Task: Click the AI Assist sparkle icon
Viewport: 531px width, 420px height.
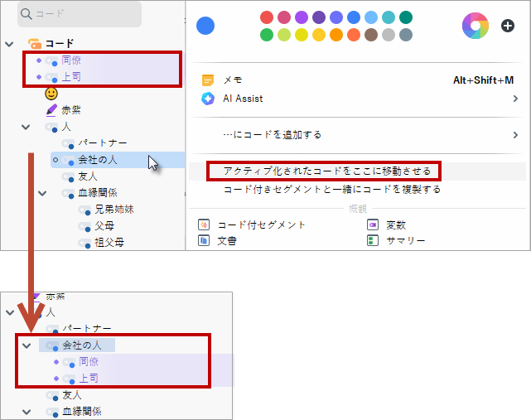Action: 208,99
